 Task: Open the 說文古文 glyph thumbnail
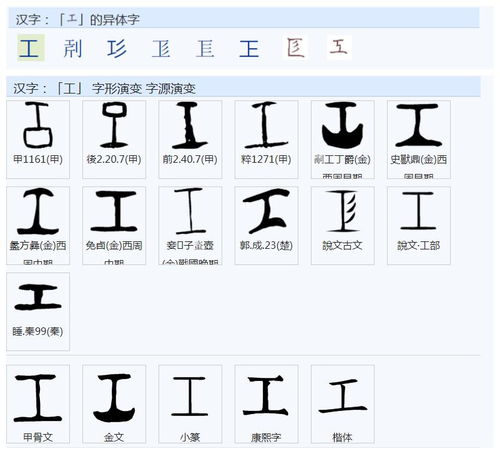(343, 225)
